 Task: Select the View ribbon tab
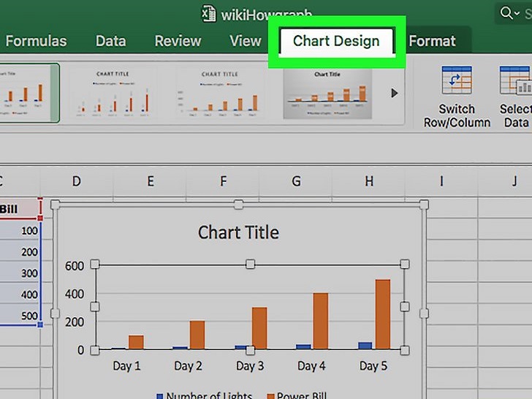pyautogui.click(x=246, y=41)
